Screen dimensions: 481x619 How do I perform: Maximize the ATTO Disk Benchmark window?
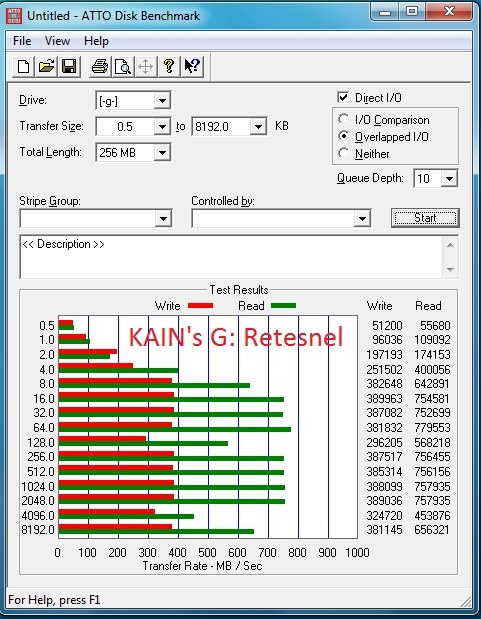coord(412,12)
